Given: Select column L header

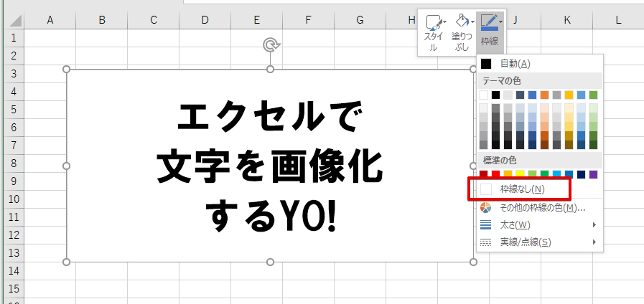Looking at the screenshot, I should click(x=619, y=20).
